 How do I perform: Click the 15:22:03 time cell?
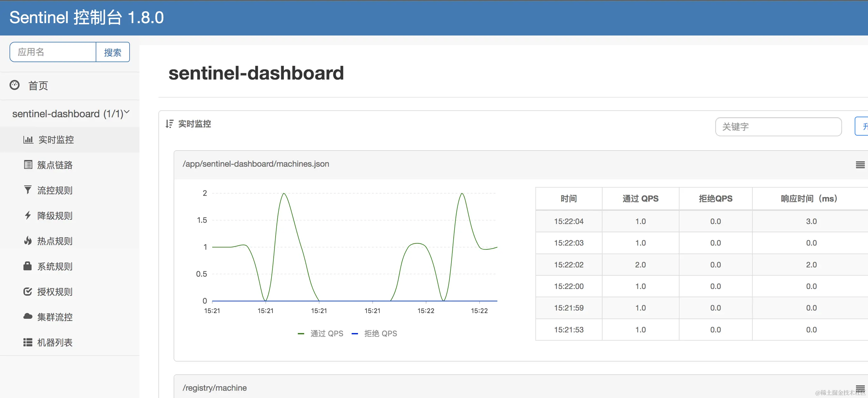click(x=568, y=243)
